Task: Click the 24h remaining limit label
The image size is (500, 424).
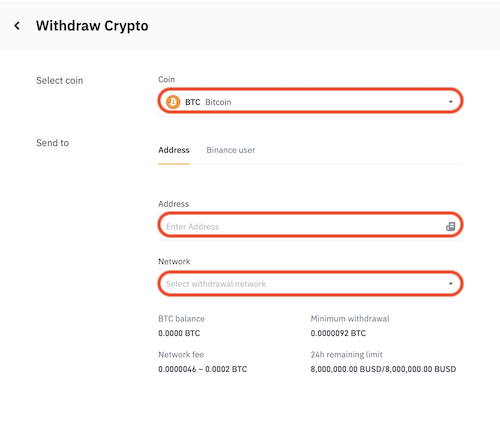Action: tap(346, 354)
